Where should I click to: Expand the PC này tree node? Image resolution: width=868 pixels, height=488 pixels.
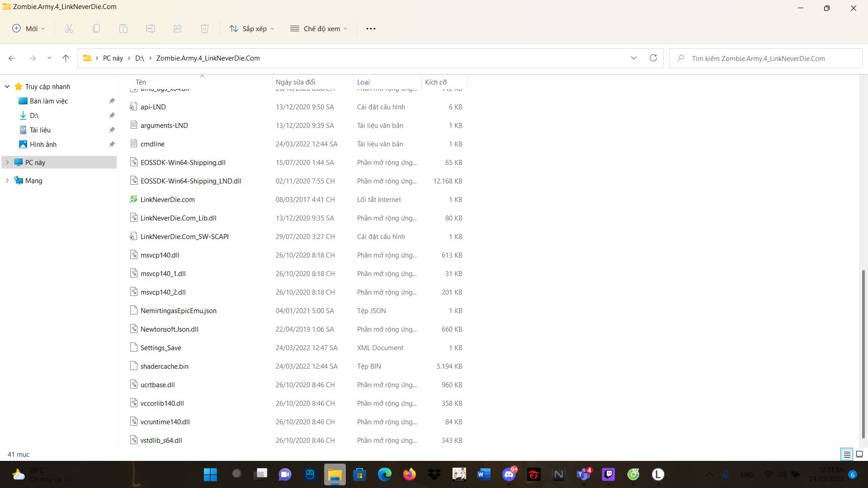pyautogui.click(x=7, y=162)
